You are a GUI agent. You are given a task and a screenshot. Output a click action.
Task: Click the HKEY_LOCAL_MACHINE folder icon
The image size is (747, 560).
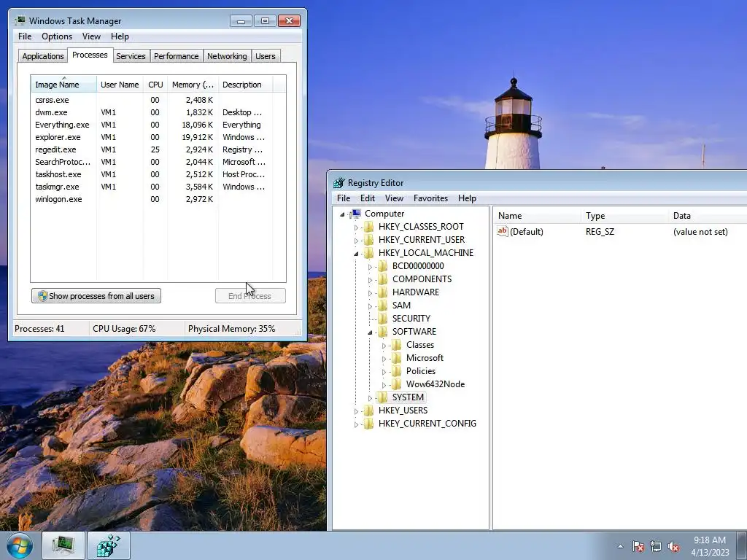click(368, 253)
